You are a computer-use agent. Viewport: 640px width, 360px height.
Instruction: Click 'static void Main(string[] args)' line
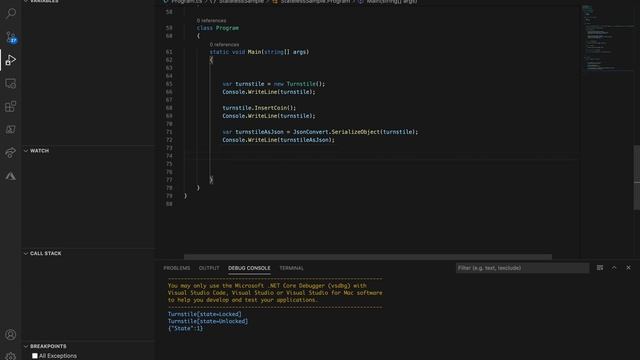(x=259, y=52)
